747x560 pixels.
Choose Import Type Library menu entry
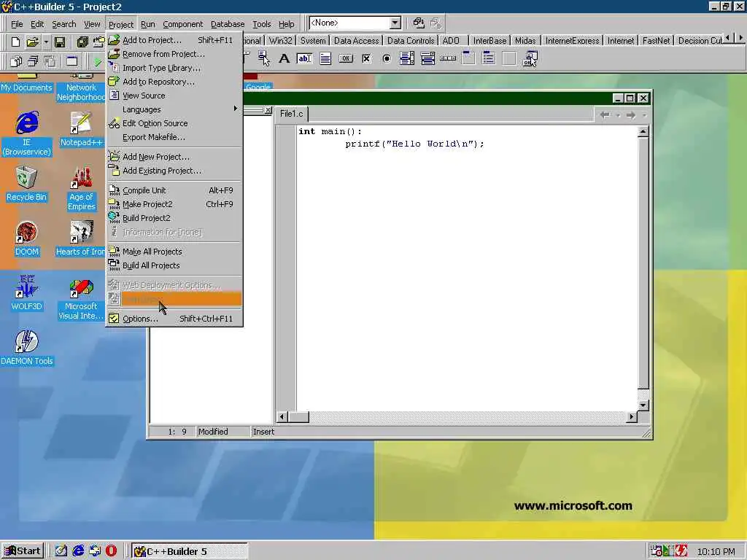pyautogui.click(x=174, y=68)
